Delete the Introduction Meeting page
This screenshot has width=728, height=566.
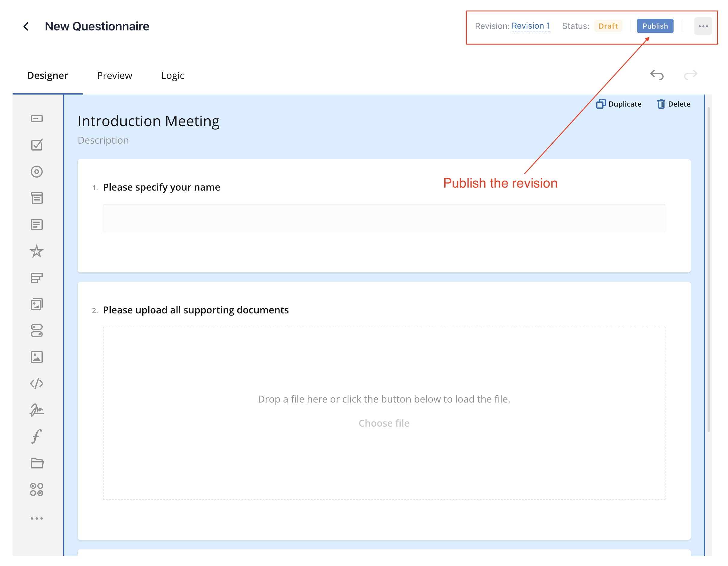[x=674, y=104]
